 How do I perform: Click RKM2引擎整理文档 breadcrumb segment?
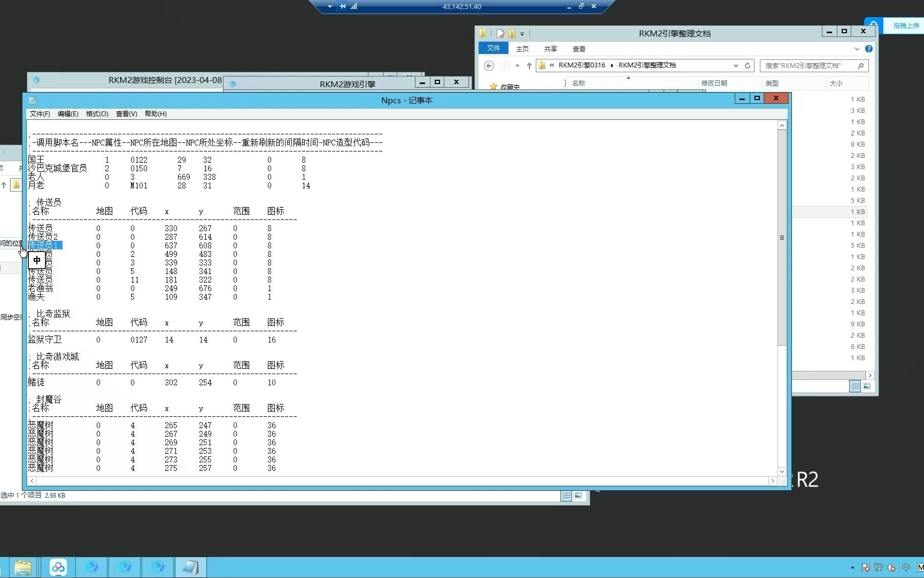coord(647,65)
